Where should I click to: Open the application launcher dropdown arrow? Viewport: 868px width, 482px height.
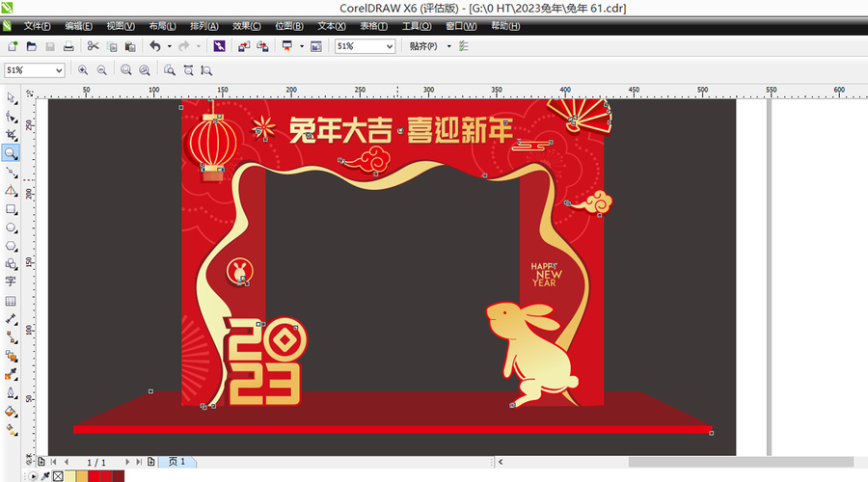coord(302,46)
